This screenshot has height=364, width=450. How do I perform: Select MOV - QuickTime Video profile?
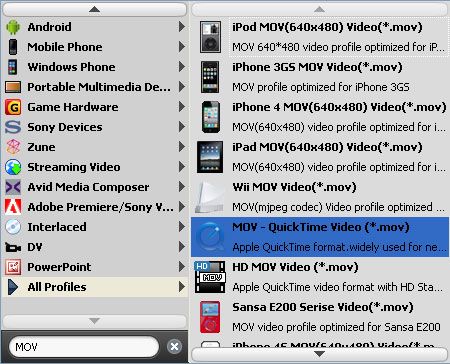(320, 237)
